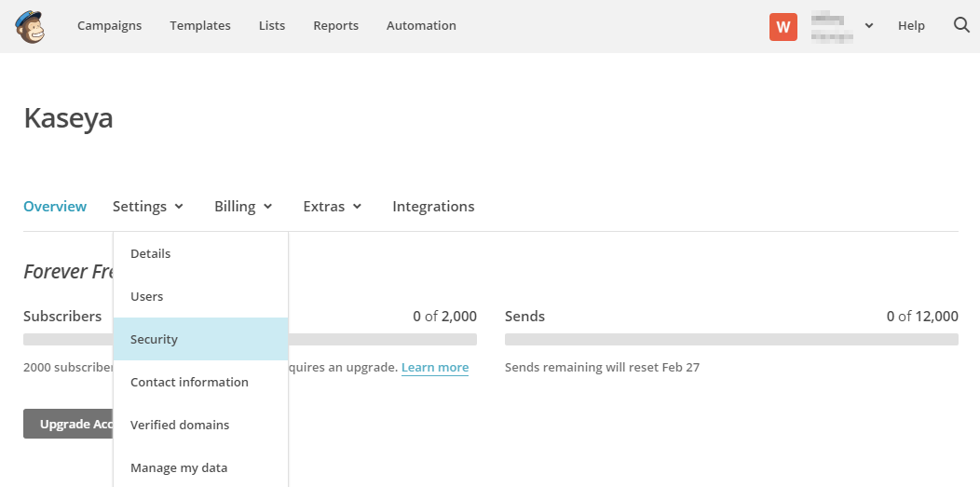Click the blurred account name text
The image size is (980, 487).
[833, 26]
